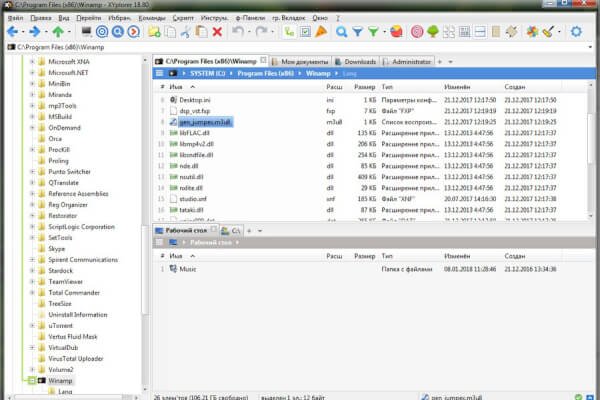Open Find Files with magnifier icon
600x400 pixels.
(341, 32)
